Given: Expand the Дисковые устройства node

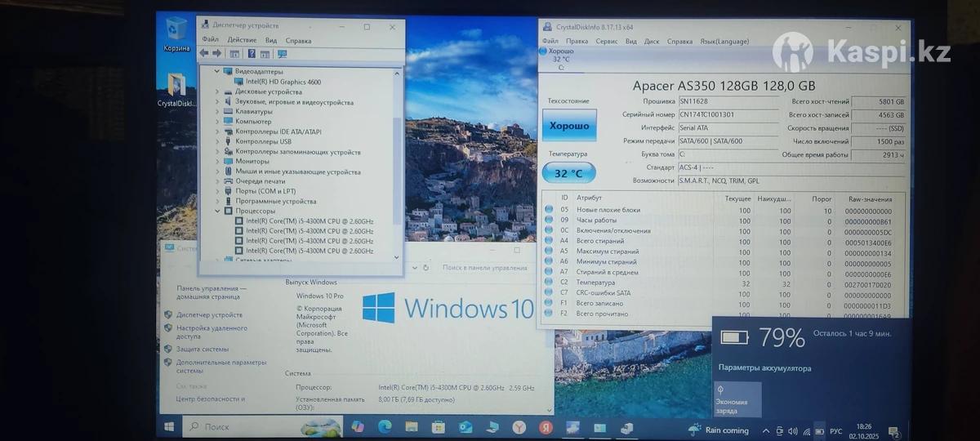Looking at the screenshot, I should point(217,92).
